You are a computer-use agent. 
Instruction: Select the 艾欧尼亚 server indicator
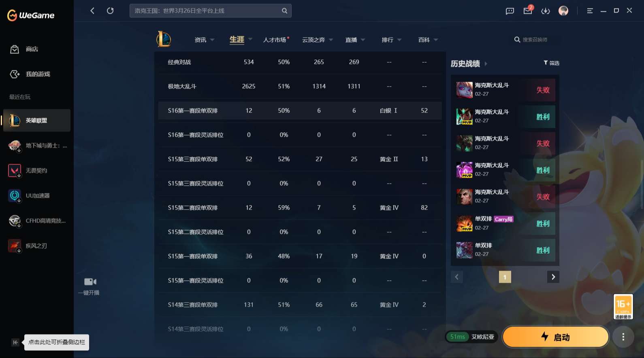pos(482,337)
